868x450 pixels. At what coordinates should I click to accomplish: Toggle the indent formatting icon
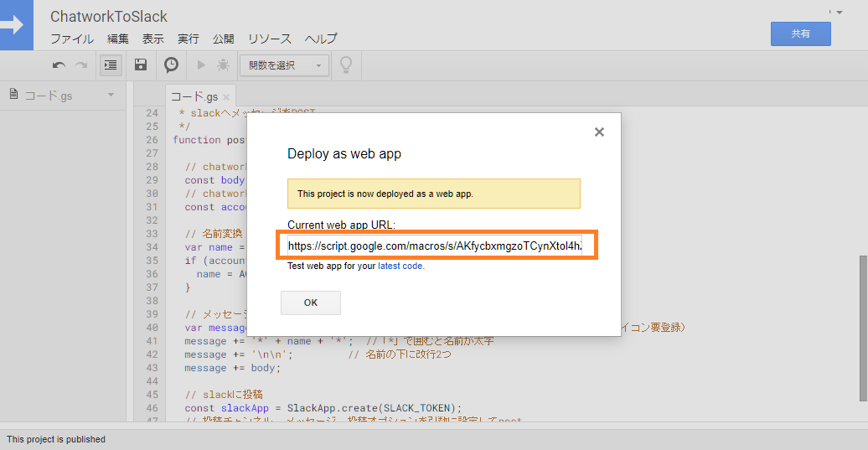pyautogui.click(x=111, y=65)
